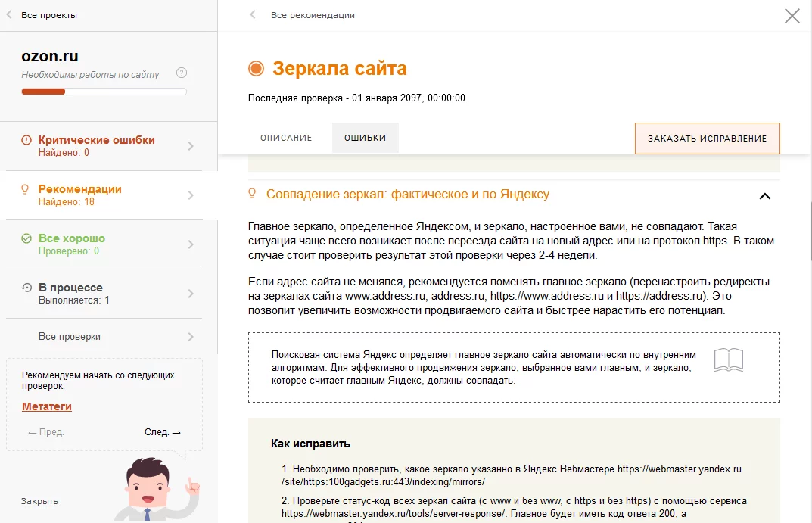Switch to the ОПИСАНИЕ tab
The image size is (812, 523).
(286, 138)
